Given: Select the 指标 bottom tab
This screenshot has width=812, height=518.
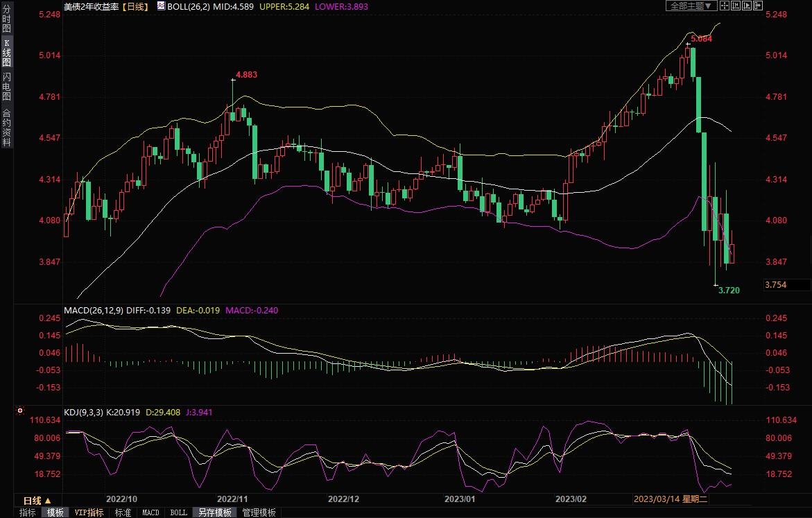Looking at the screenshot, I should coord(28,512).
